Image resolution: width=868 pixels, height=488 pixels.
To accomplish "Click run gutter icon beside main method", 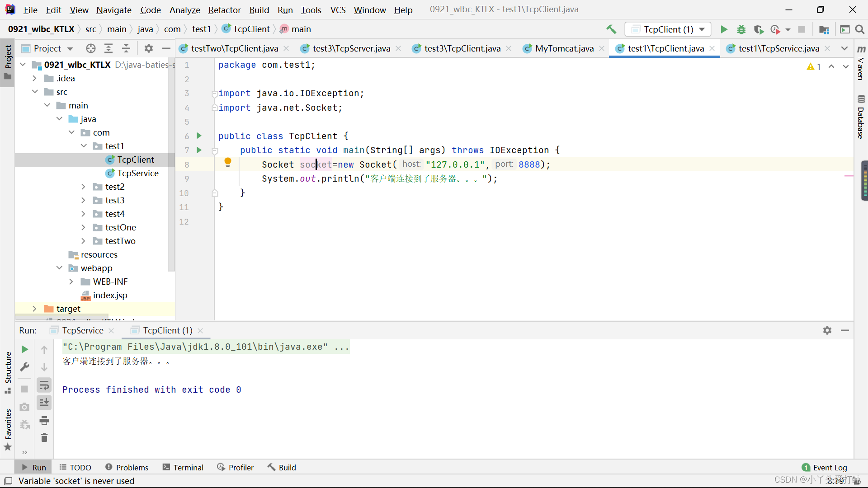I will click(199, 150).
